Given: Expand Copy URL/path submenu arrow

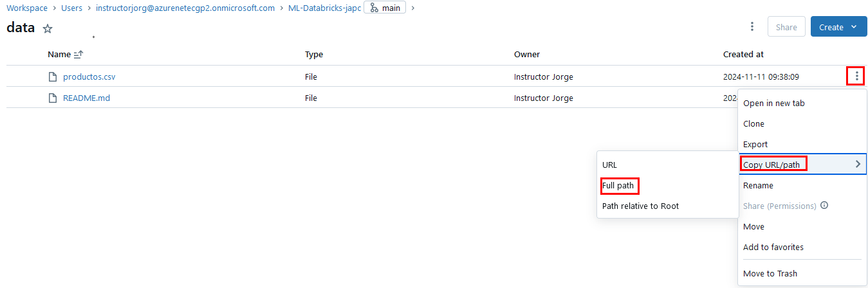Looking at the screenshot, I should click(x=858, y=165).
